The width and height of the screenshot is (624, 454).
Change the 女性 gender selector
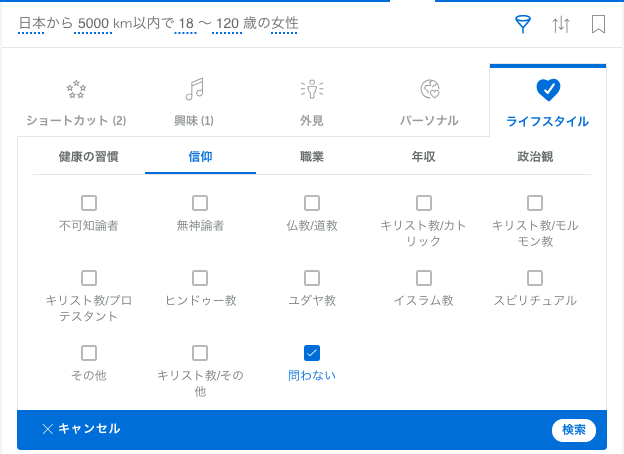click(284, 23)
